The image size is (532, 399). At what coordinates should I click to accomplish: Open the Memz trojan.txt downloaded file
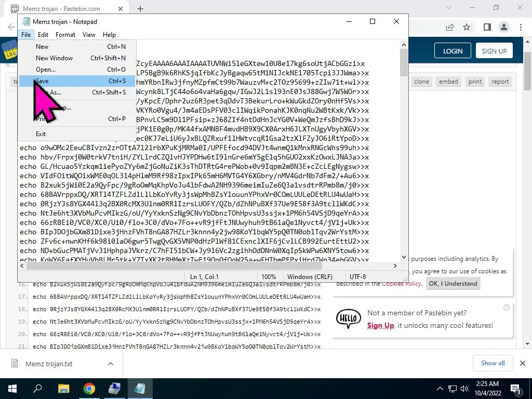[49, 364]
